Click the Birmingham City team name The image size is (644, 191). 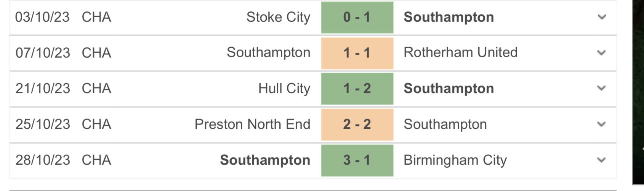pyautogui.click(x=455, y=160)
